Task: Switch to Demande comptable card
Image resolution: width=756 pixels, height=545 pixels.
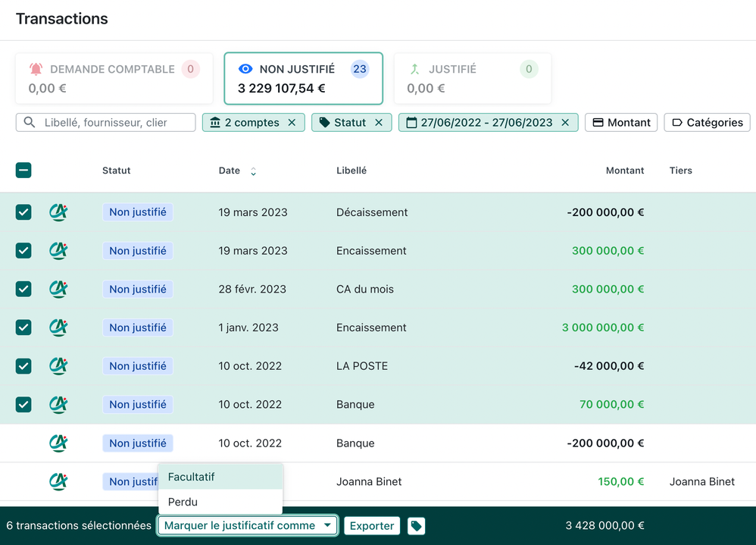Action: tap(114, 78)
